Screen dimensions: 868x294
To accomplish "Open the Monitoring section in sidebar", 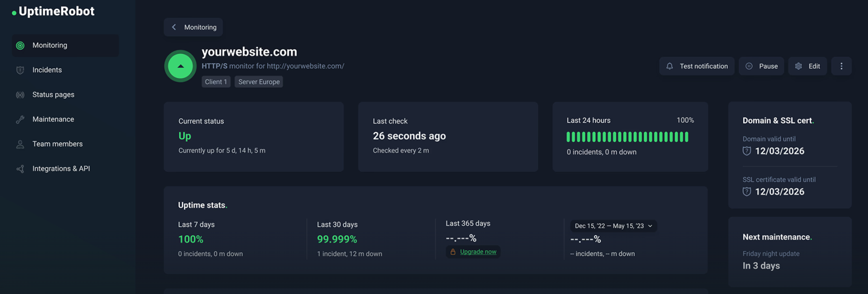I will tap(65, 45).
